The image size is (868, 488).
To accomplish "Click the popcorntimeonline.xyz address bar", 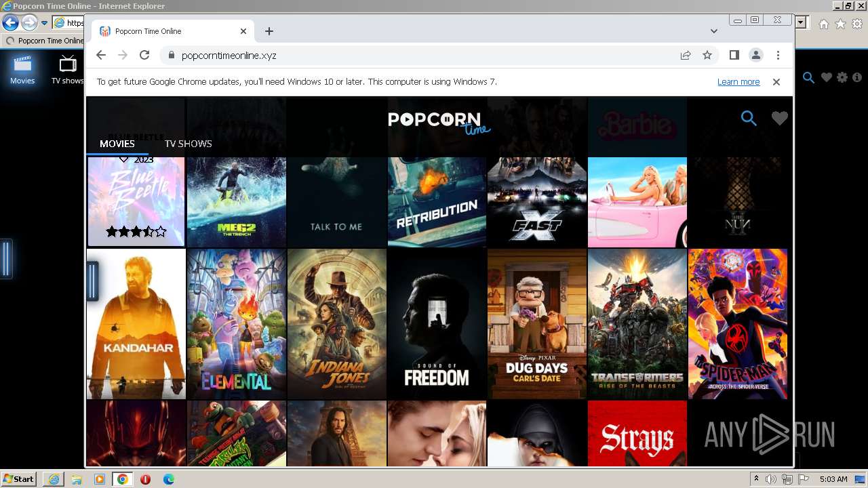I will 420,56.
